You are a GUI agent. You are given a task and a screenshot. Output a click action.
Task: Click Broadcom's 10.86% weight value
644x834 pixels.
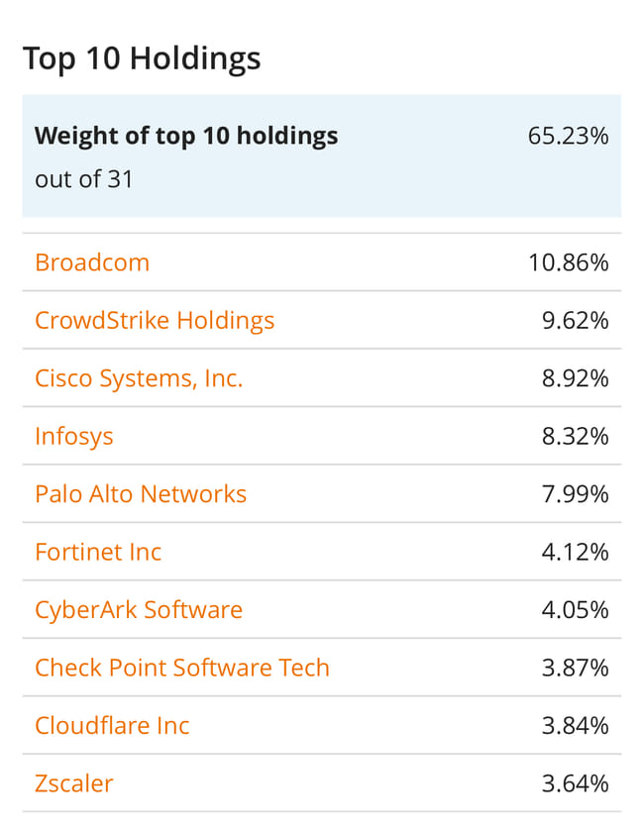[568, 262]
